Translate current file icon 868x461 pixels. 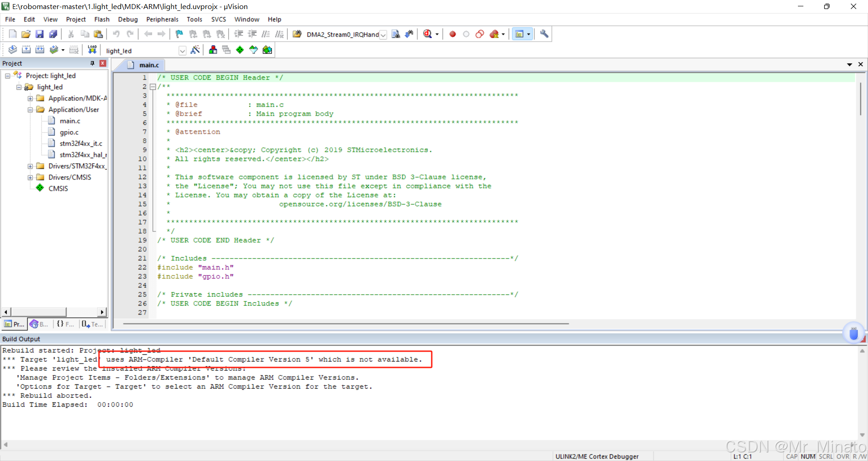(x=13, y=50)
